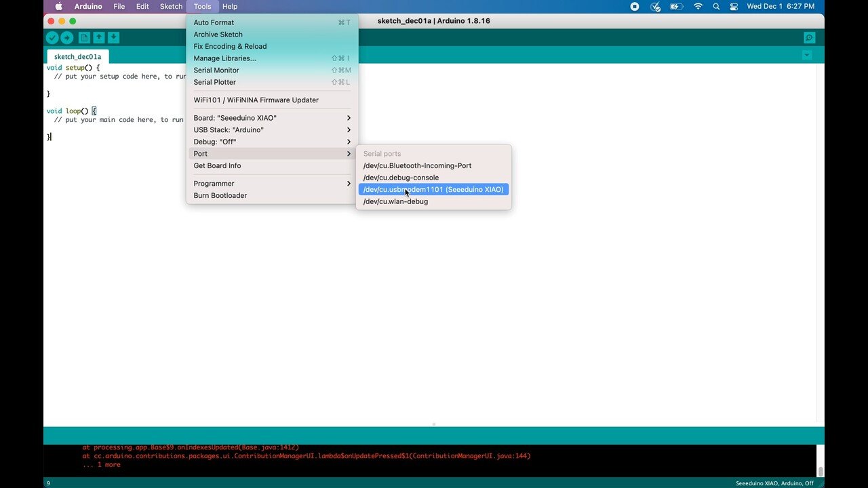Click line number 9 in status bar
The image size is (868, 488).
pos(48,483)
